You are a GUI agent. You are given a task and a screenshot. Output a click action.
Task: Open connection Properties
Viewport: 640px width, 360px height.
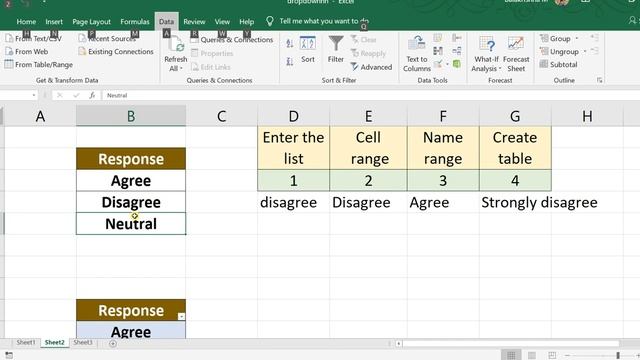tap(212, 53)
